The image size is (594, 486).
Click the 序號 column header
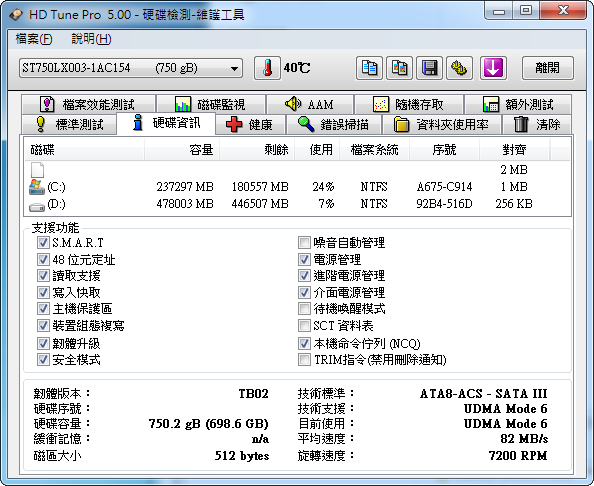[x=444, y=150]
